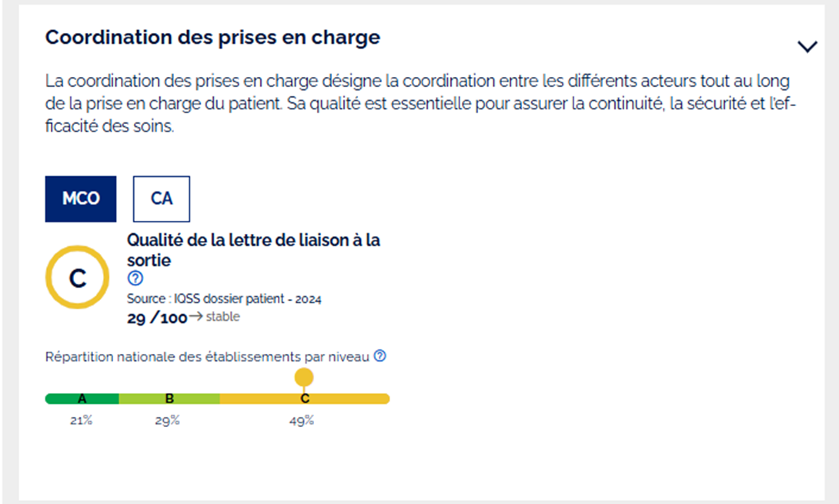Select the MCO tab
Screen dimensions: 839x504
[81, 199]
